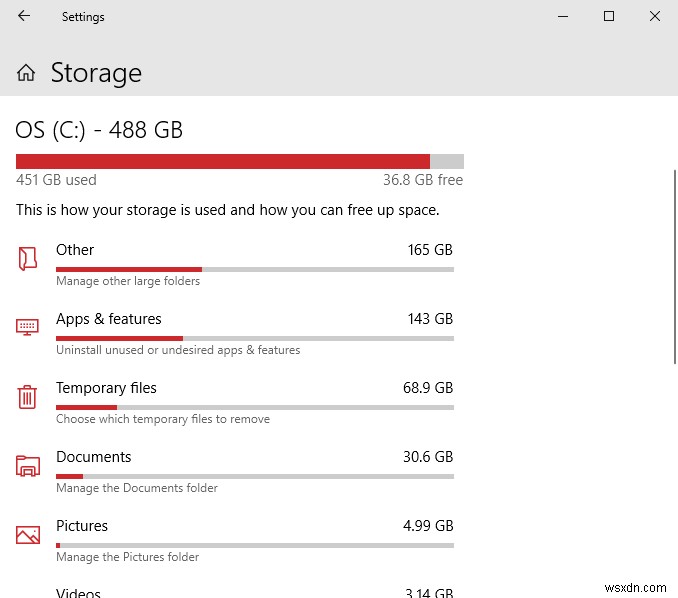Click the Storage page heading
This screenshot has height=598, width=678.
pyautogui.click(x=96, y=73)
